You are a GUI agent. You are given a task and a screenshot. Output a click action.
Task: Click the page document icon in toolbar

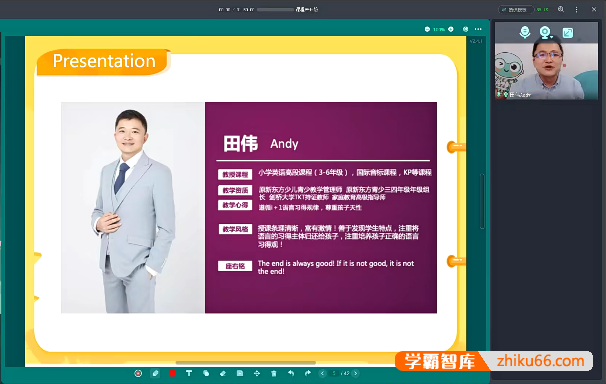tap(240, 373)
